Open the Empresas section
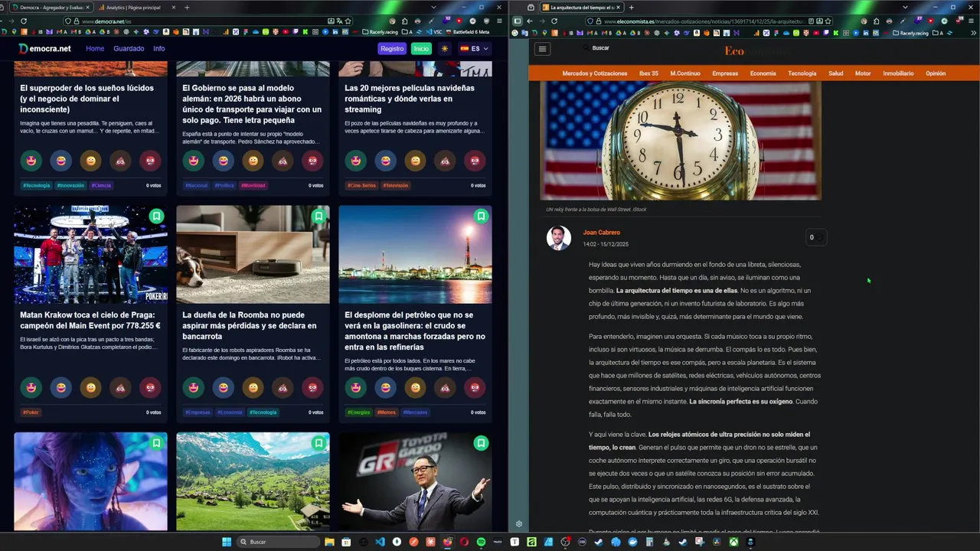Image resolution: width=980 pixels, height=551 pixels. point(725,73)
